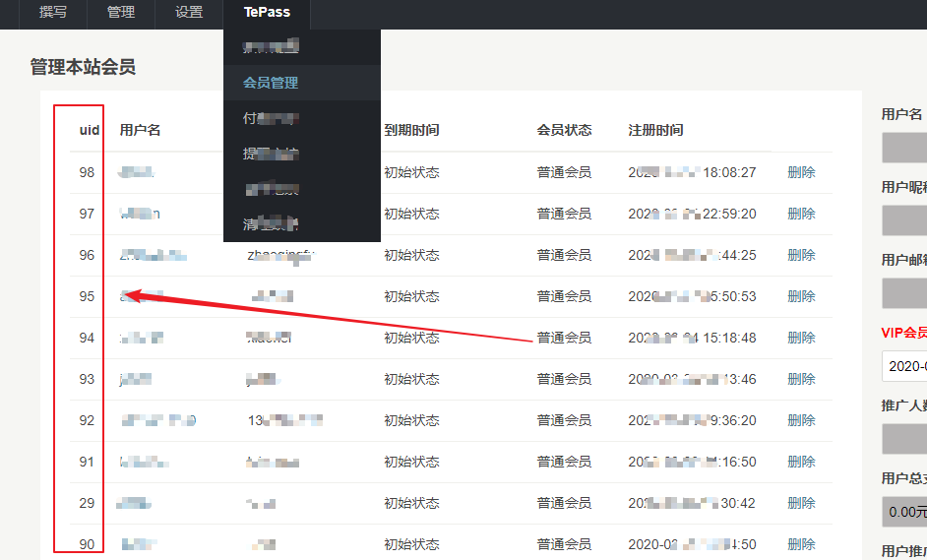Click the uid column header
Screen dimensions: 927x560
pos(89,130)
